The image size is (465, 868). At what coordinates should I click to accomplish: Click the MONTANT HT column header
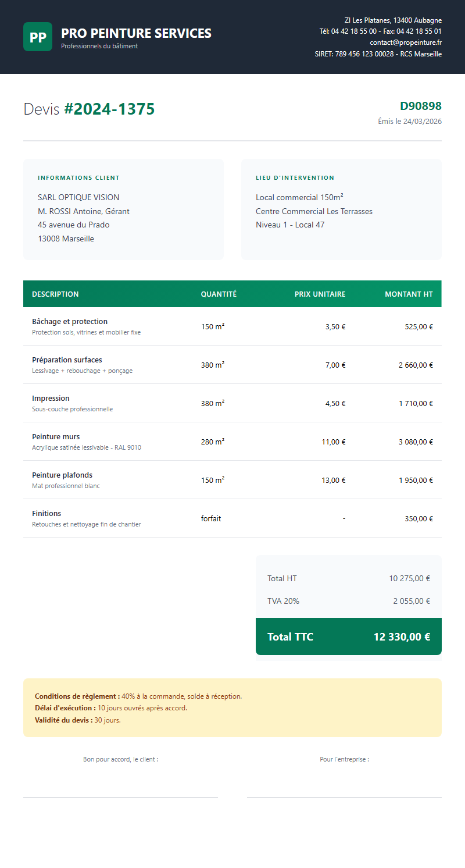pyautogui.click(x=409, y=294)
